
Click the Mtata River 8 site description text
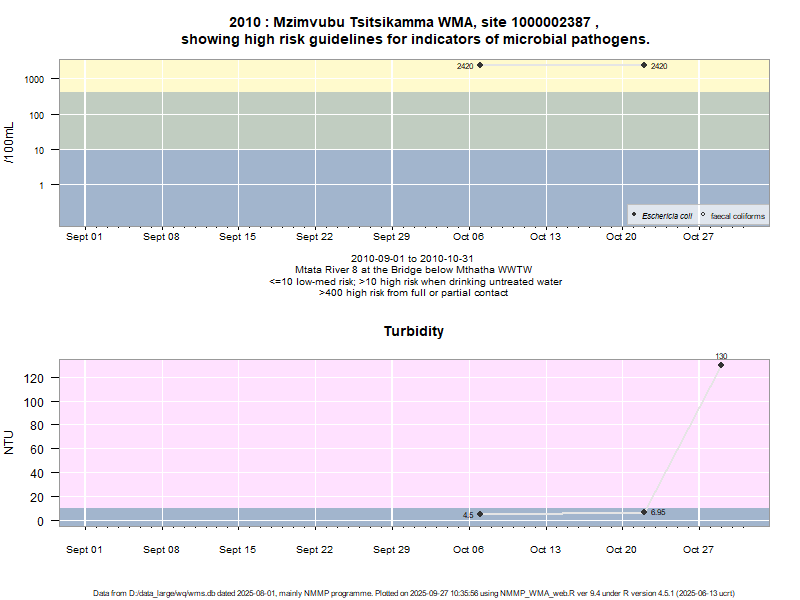415,270
